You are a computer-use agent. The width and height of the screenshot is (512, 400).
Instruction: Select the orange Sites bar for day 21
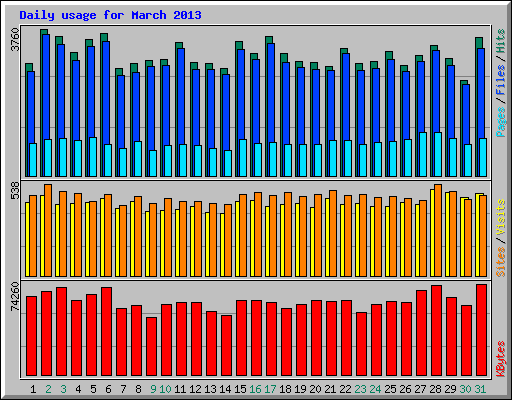point(333,233)
